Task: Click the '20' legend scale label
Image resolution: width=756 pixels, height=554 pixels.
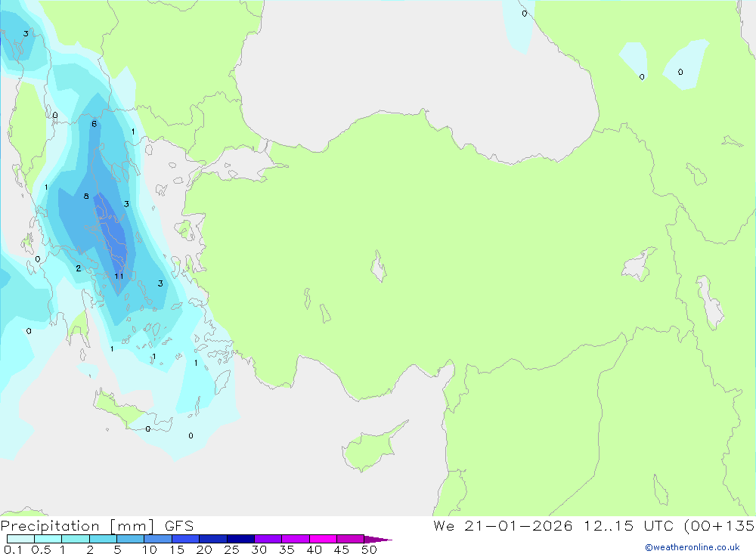Action: (204, 549)
